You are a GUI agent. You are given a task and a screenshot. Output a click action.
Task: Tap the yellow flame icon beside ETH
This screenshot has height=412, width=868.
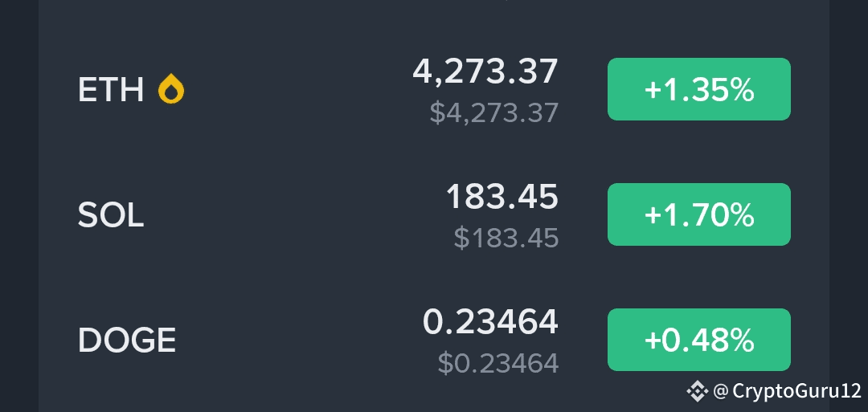[x=171, y=89]
